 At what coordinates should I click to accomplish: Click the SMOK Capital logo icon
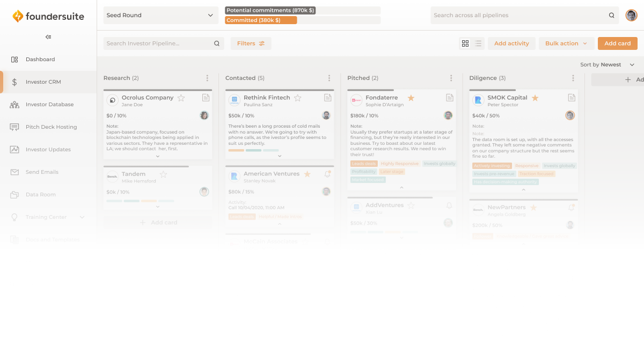[478, 100]
